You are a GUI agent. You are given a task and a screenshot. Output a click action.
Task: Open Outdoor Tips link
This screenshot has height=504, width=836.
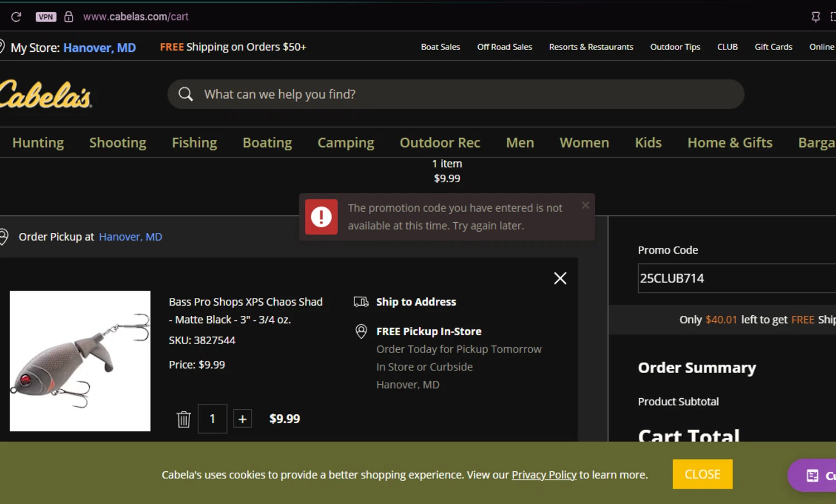675,47
